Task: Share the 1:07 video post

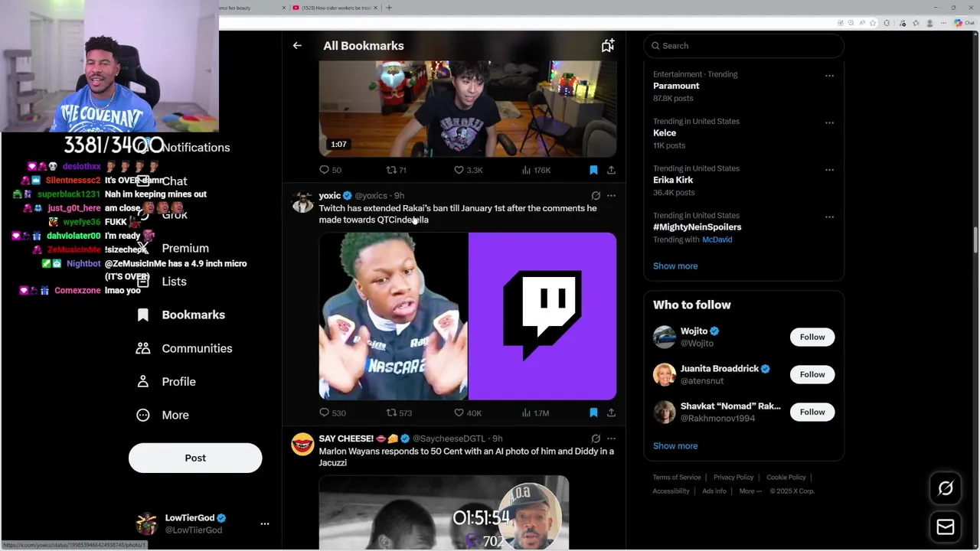Action: (x=611, y=170)
